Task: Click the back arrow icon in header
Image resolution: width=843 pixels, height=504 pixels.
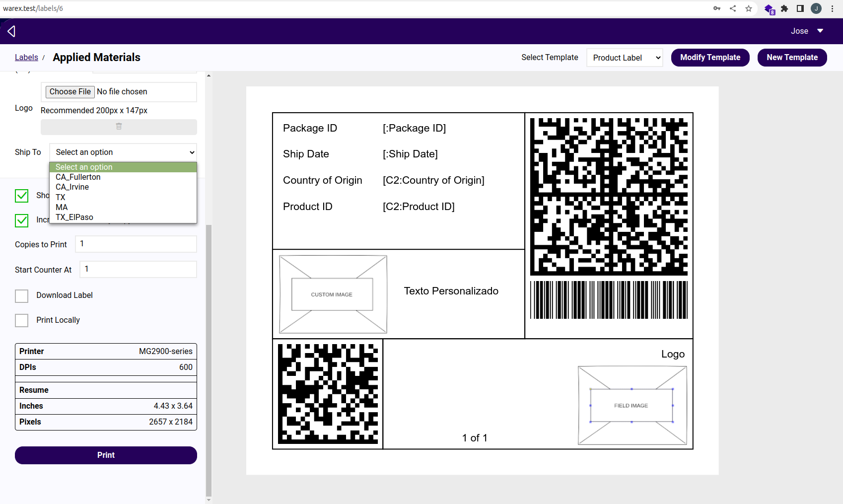Action: point(11,31)
